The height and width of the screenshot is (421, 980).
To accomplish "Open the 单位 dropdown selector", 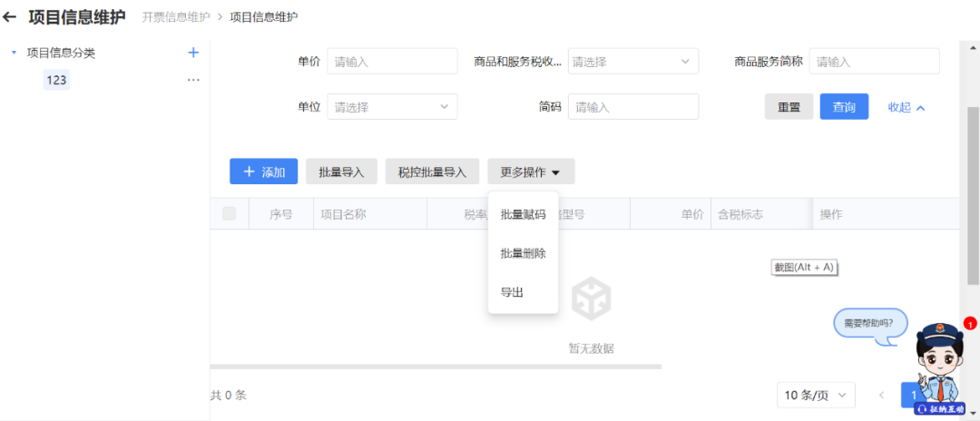I will (x=392, y=107).
